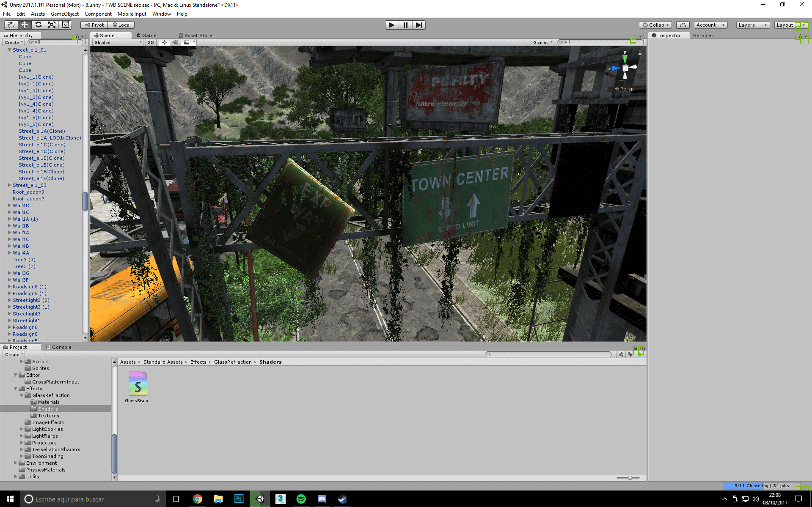Select the Hand tool
The image size is (812, 507).
(x=11, y=25)
